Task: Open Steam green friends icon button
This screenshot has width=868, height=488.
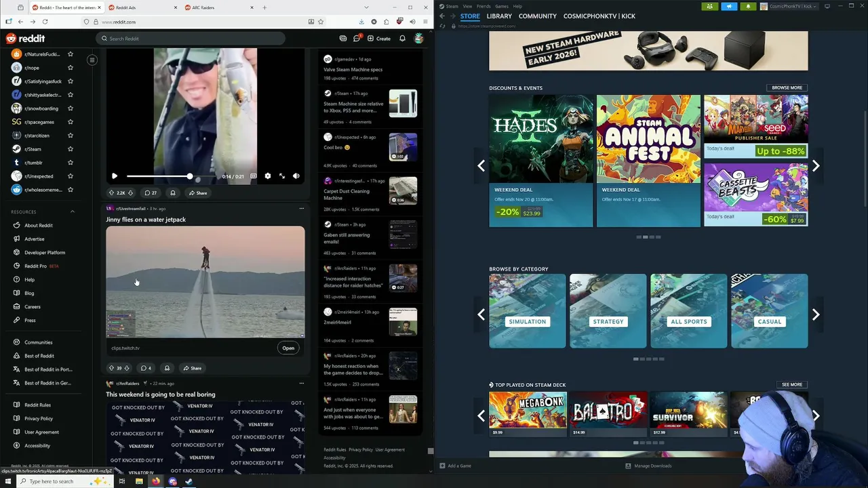Action: (x=709, y=6)
